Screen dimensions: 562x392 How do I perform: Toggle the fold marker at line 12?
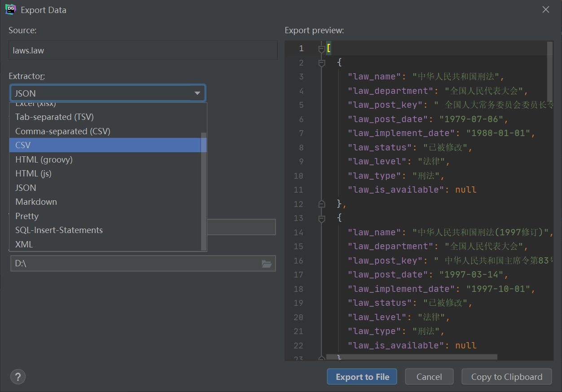(x=321, y=204)
